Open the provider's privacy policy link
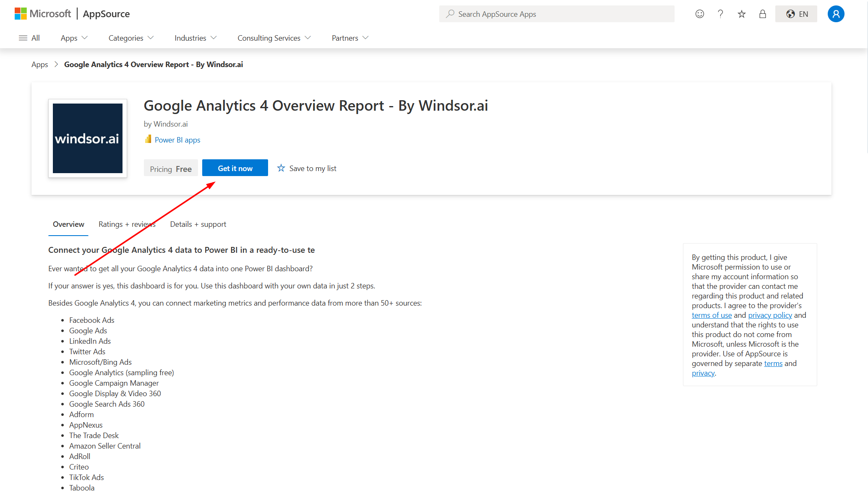This screenshot has height=493, width=868. point(770,315)
